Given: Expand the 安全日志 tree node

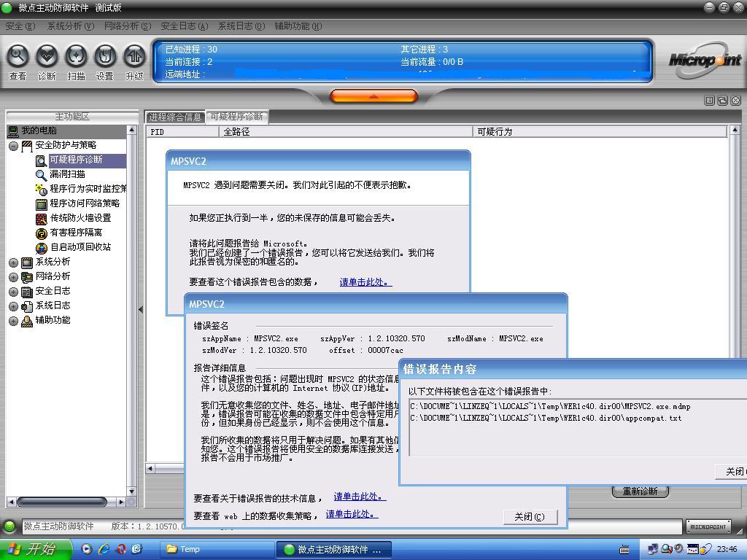Looking at the screenshot, I should coord(13,292).
